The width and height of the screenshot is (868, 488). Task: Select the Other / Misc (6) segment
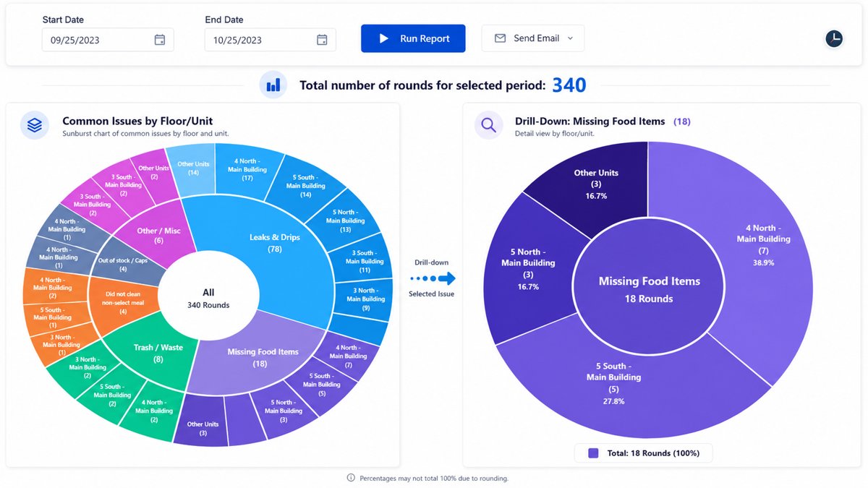click(x=159, y=235)
